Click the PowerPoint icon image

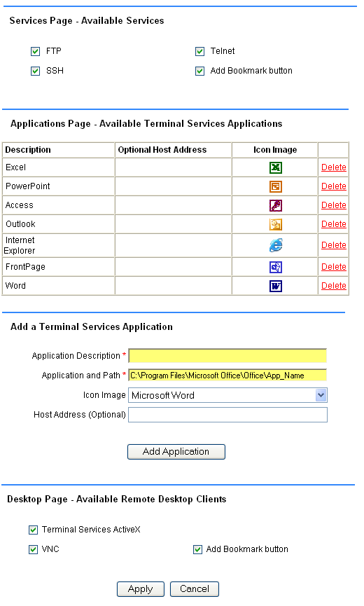coord(276,186)
